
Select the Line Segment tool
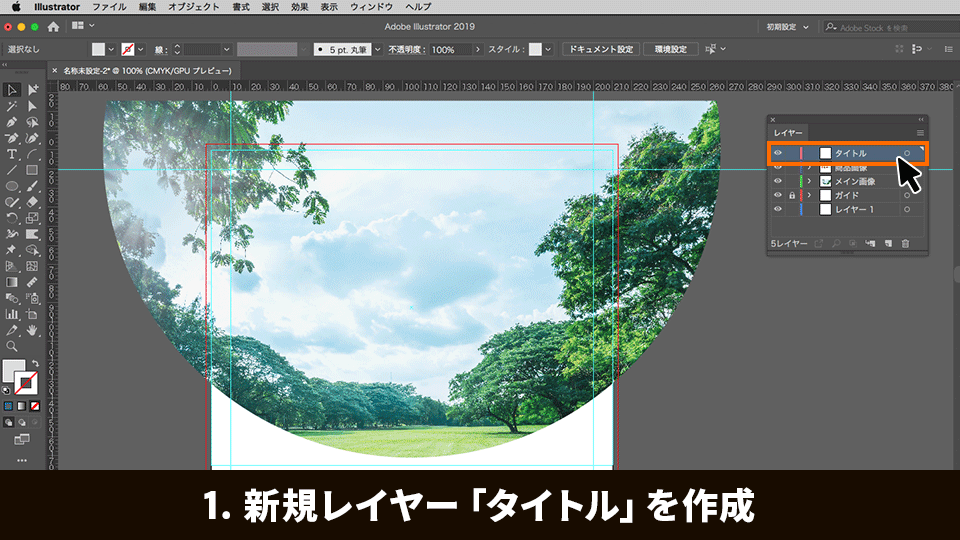12,170
